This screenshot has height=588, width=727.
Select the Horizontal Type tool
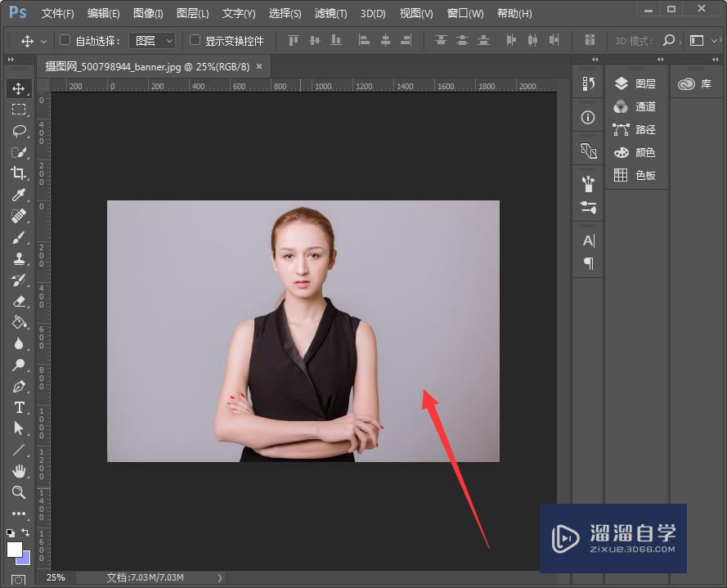point(19,407)
